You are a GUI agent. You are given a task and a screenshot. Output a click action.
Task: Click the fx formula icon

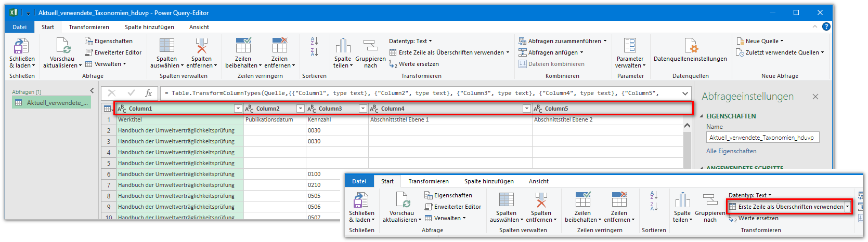(148, 93)
